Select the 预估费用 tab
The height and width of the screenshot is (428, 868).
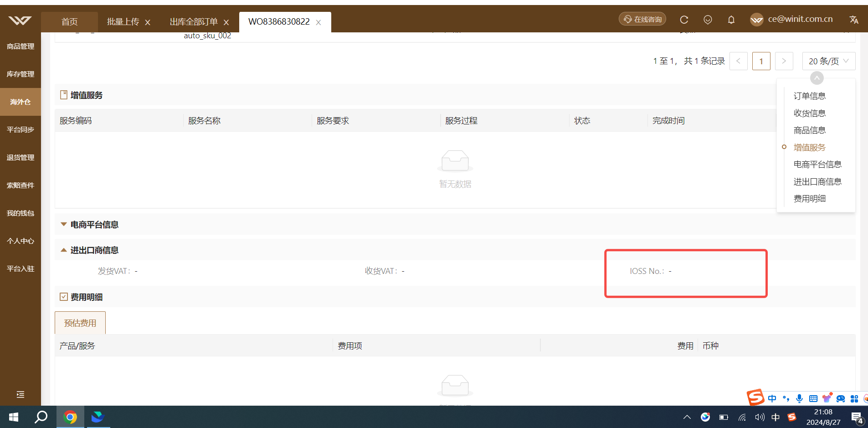80,323
